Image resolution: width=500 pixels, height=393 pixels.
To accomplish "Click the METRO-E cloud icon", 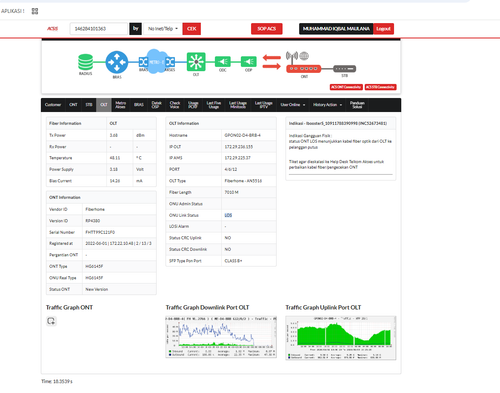I will click(156, 62).
